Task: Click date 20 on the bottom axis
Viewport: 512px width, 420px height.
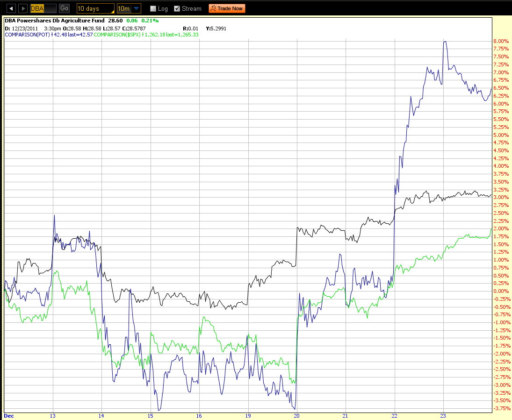Action: [296, 415]
